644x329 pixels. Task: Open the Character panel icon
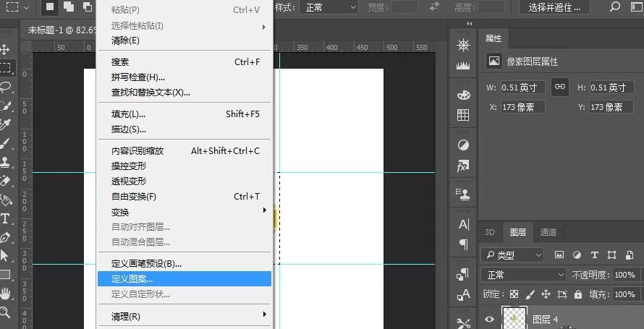(x=464, y=224)
